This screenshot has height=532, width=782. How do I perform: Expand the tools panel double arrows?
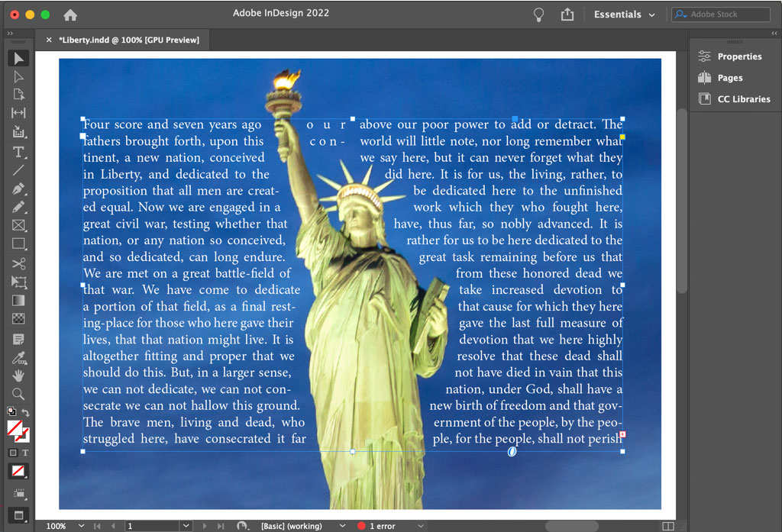pyautogui.click(x=10, y=34)
